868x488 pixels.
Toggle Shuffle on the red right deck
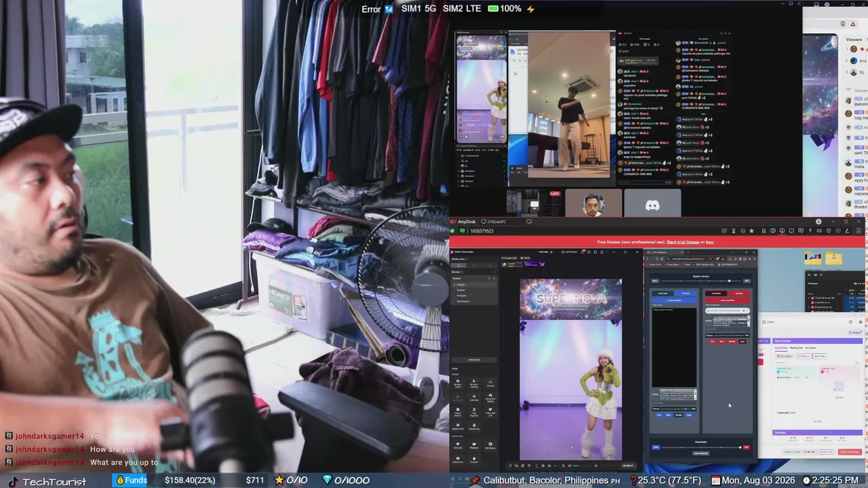[732, 342]
